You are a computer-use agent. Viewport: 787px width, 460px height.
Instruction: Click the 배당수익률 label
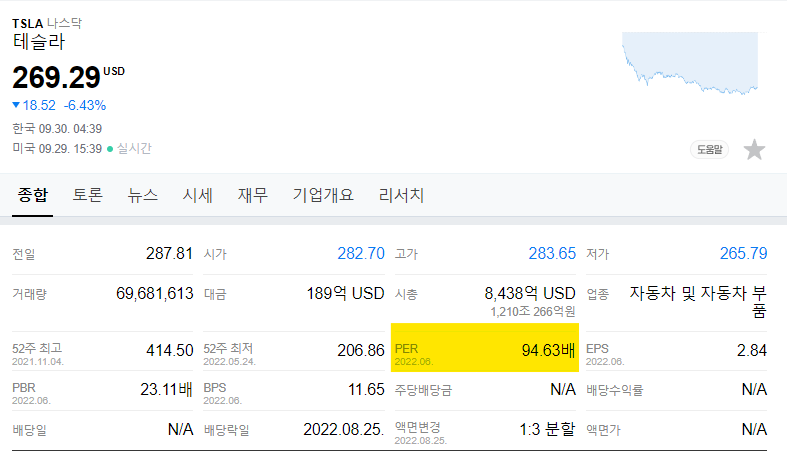tap(614, 390)
